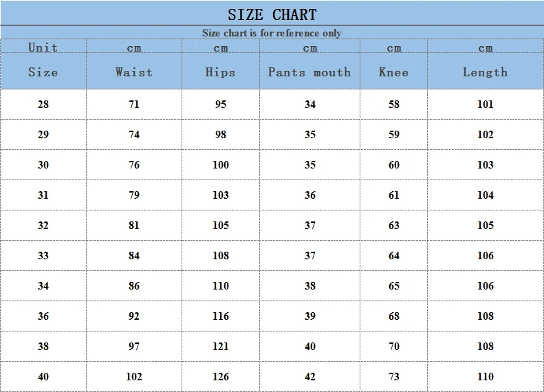Click the Length column header
The image size is (544, 392).
(x=485, y=72)
